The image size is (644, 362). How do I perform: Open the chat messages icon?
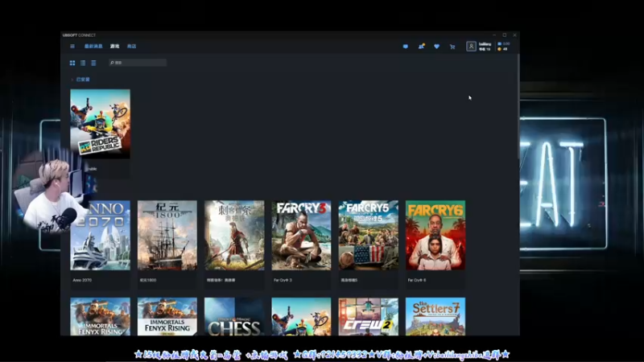406,47
